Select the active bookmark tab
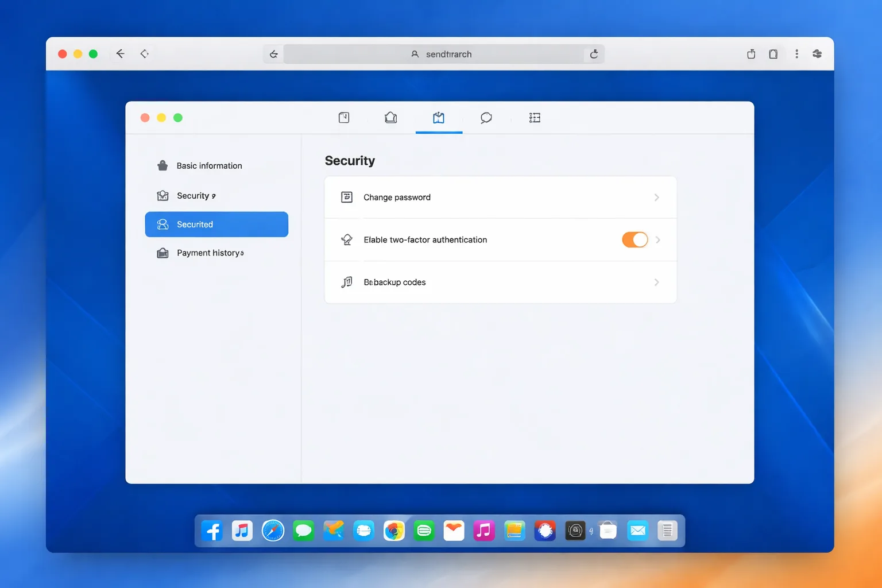Viewport: 882px width, 588px height. point(439,118)
